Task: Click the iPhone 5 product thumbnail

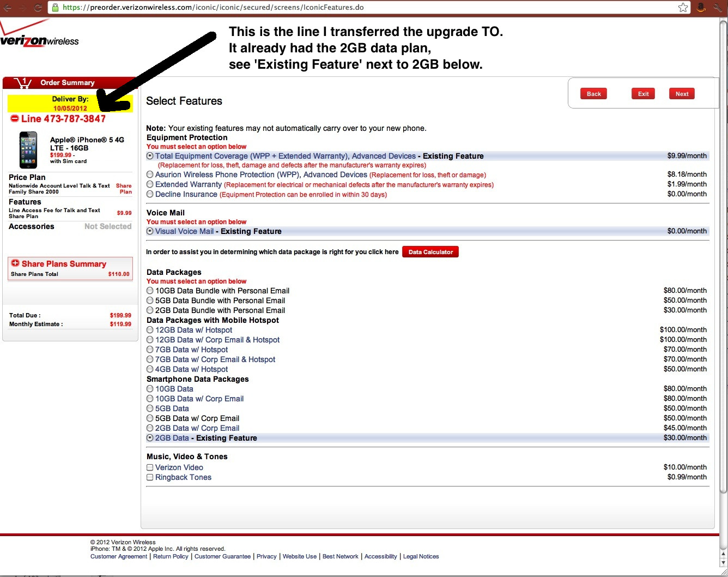Action: 28,150
